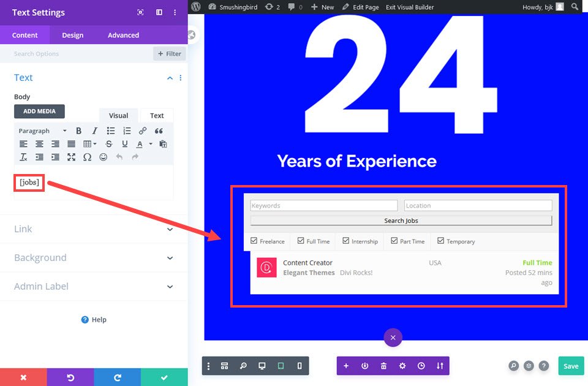588x386 pixels.
Task: Click the Search Jobs button
Action: tap(401, 221)
